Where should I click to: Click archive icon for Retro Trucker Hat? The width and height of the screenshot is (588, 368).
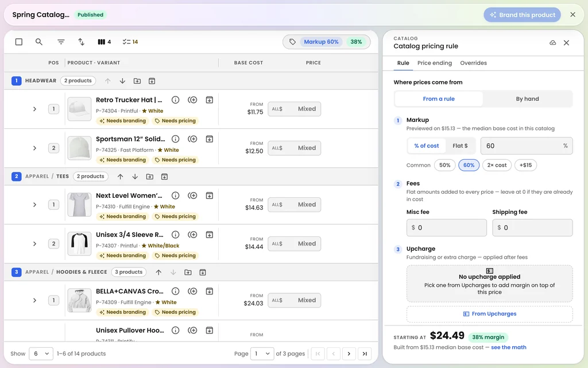pos(209,100)
